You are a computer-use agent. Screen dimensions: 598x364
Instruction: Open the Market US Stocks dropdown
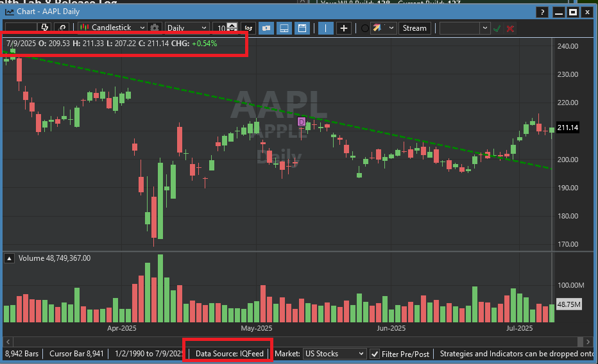pos(334,354)
